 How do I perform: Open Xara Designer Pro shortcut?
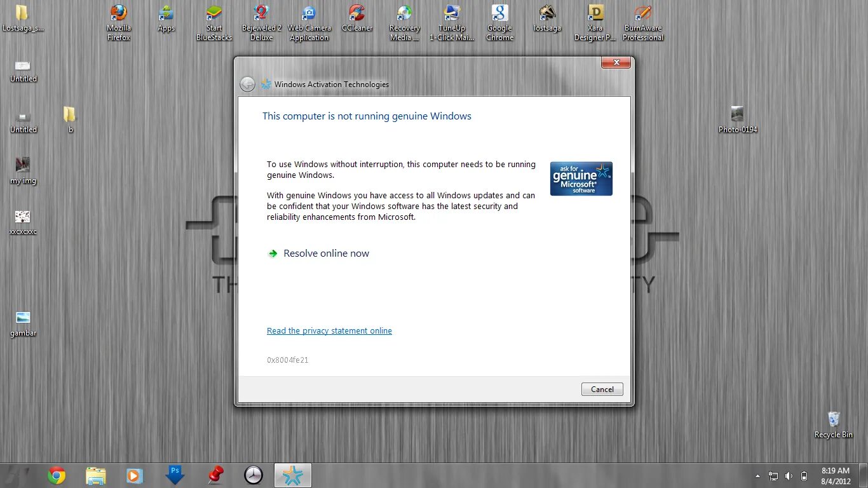(595, 23)
